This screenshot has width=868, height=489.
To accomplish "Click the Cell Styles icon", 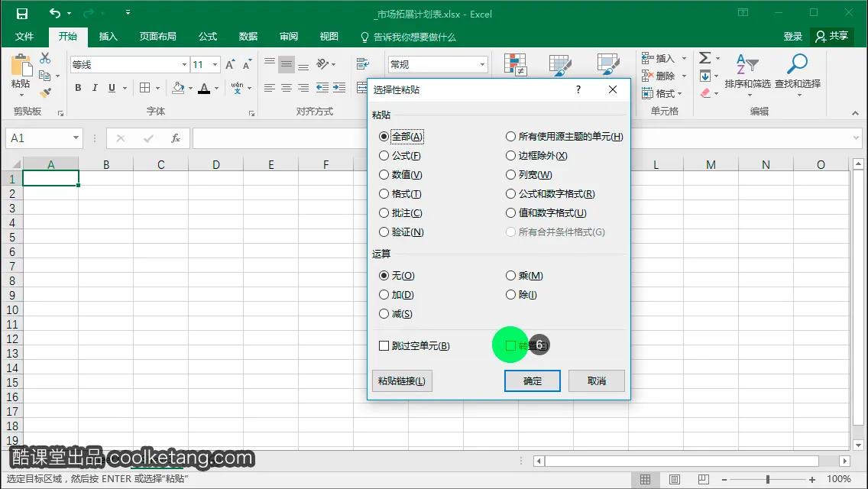I will pos(608,64).
